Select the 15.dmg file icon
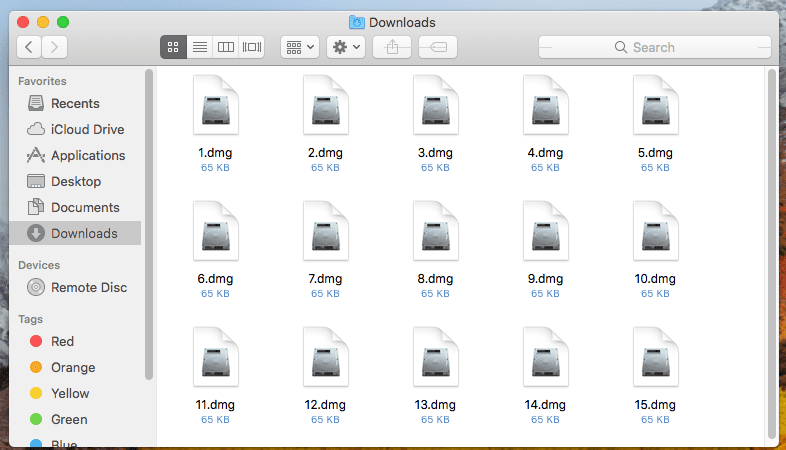Image resolution: width=786 pixels, height=450 pixels. [x=656, y=357]
